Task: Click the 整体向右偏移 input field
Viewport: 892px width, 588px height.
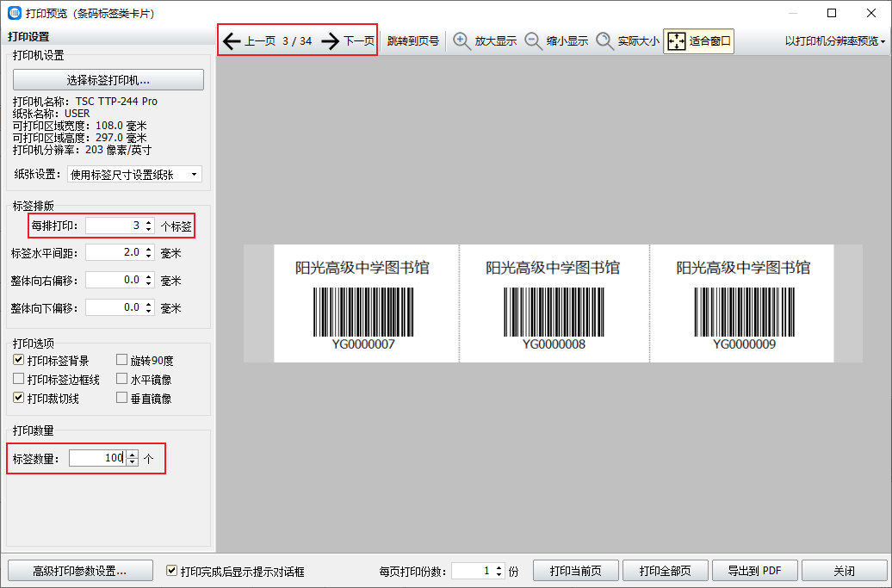Action: pos(115,280)
